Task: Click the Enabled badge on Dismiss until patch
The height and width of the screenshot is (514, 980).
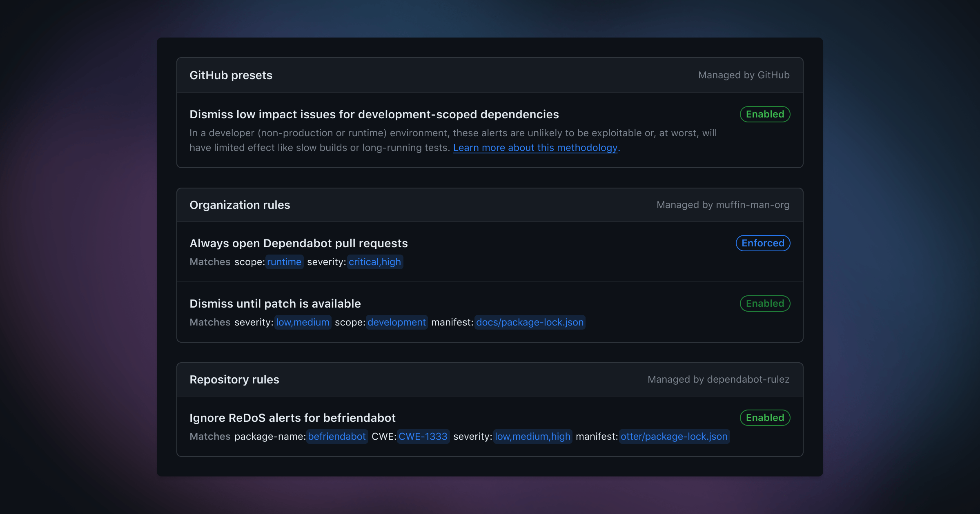Action: (765, 302)
